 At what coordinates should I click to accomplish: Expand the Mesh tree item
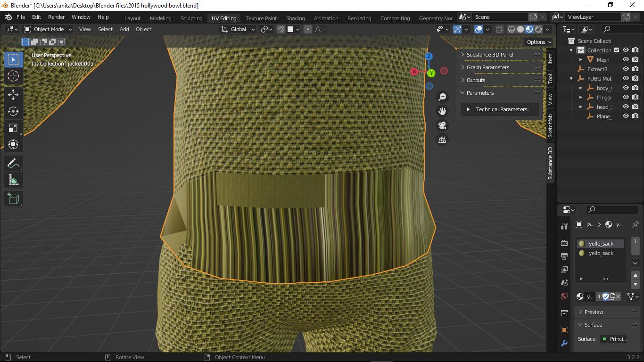pyautogui.click(x=581, y=60)
